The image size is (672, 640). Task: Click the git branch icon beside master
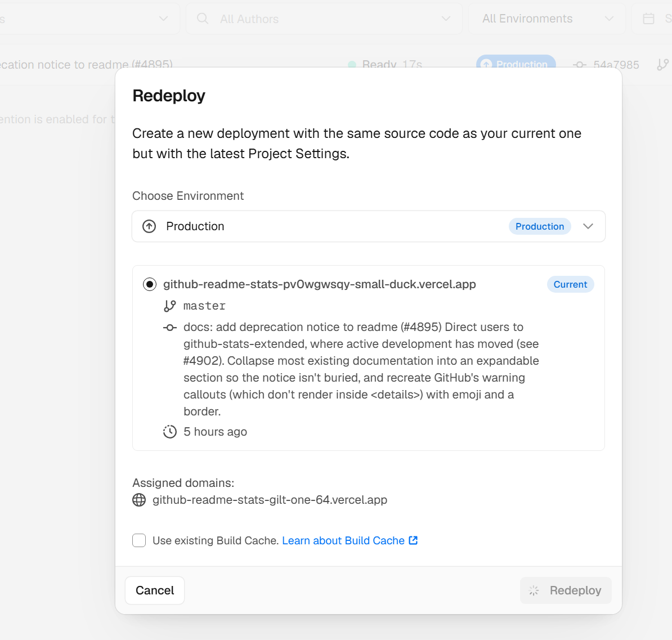click(x=170, y=306)
